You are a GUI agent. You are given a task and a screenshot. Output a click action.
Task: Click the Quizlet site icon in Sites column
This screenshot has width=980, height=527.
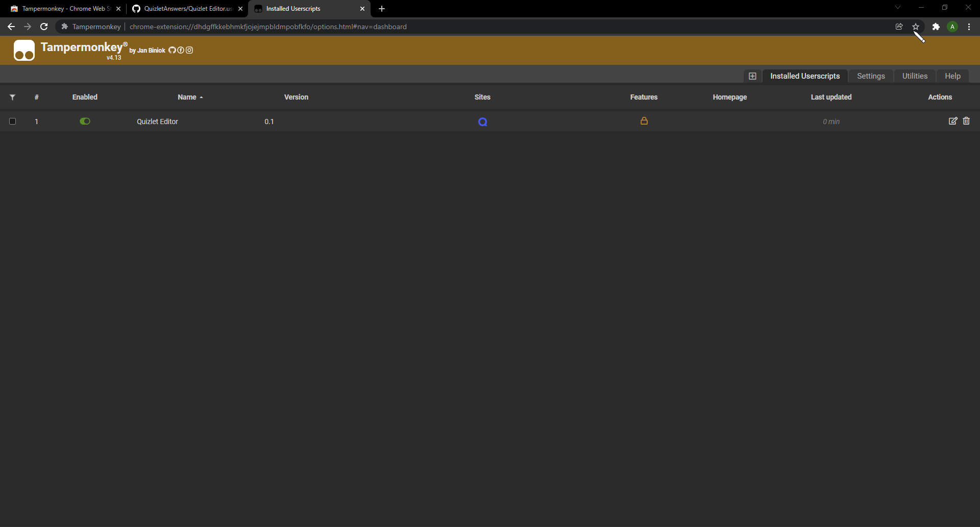[482, 122]
